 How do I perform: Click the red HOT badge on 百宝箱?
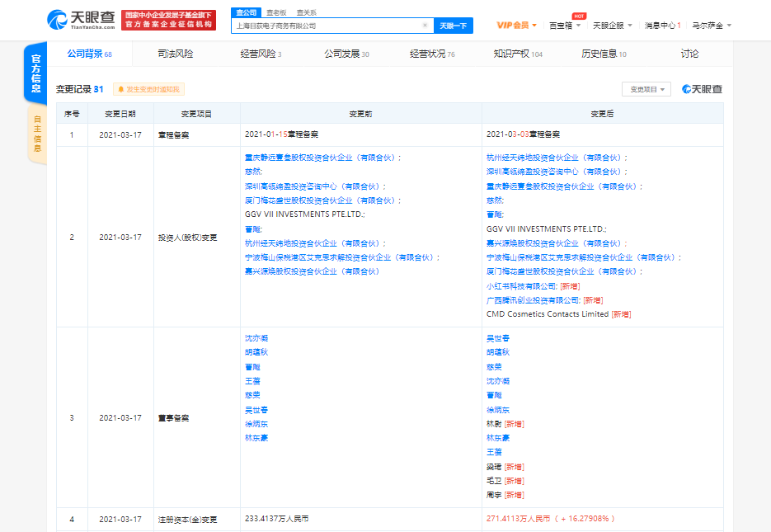coord(579,16)
